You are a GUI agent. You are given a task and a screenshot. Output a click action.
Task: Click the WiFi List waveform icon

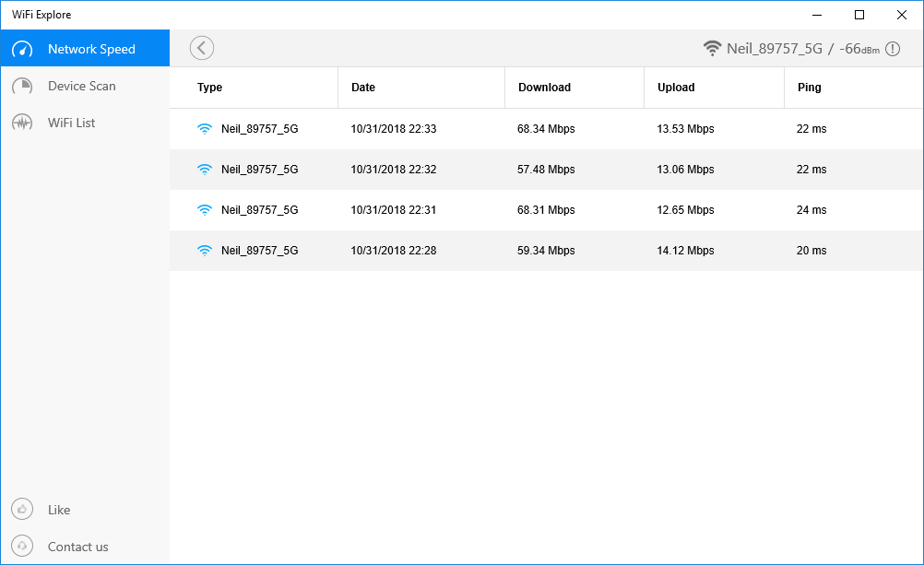coord(22,124)
